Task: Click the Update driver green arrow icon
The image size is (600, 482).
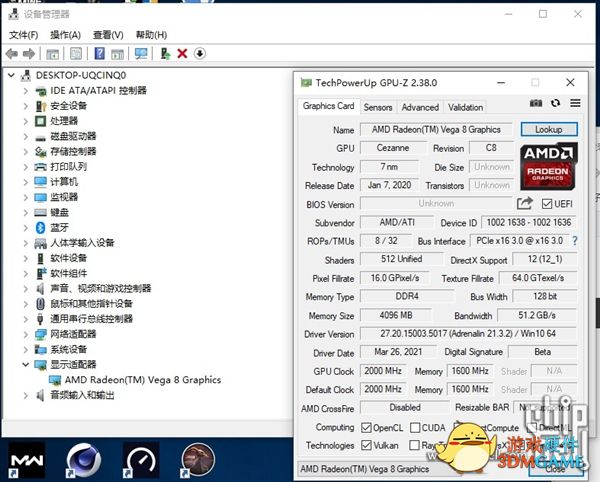Action: coord(165,54)
